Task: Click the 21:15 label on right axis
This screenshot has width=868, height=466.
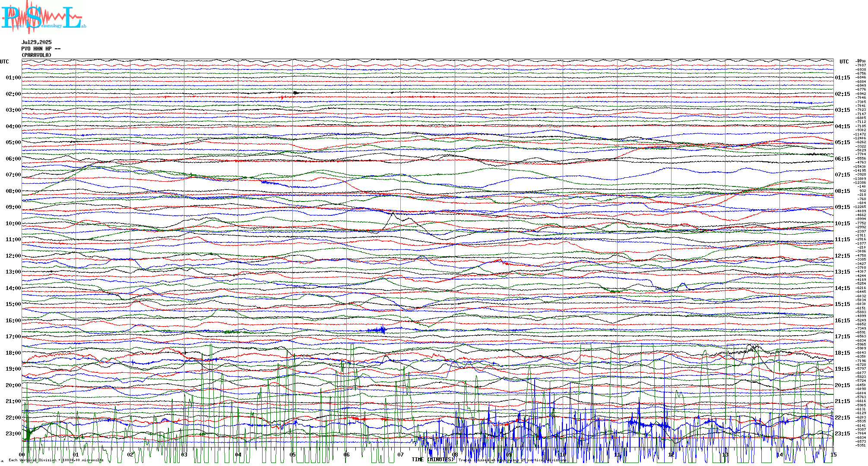Action: (x=843, y=401)
